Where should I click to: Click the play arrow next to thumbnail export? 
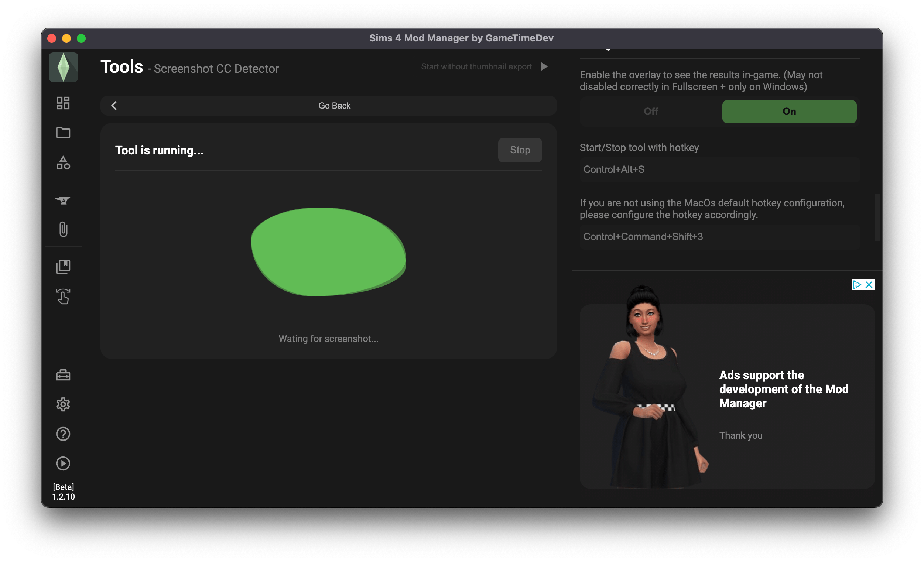[x=544, y=67]
